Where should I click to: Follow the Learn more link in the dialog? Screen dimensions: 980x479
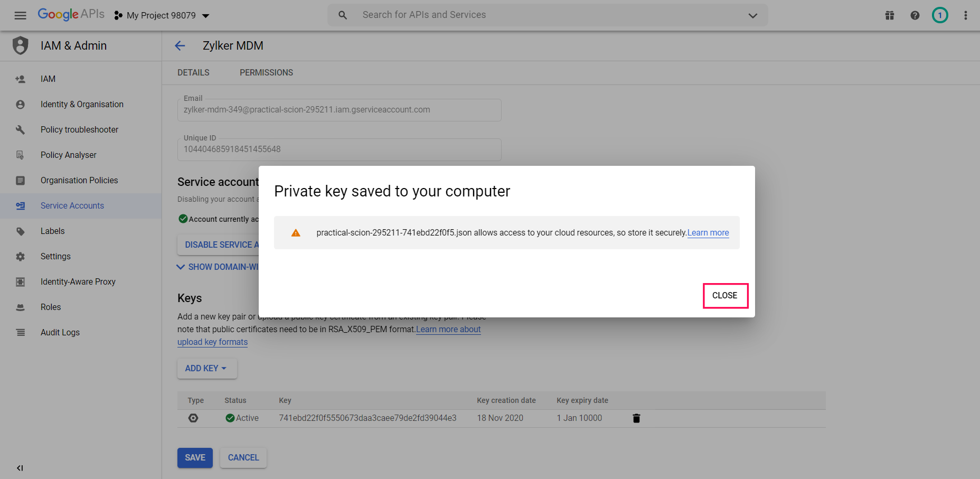[x=708, y=233]
